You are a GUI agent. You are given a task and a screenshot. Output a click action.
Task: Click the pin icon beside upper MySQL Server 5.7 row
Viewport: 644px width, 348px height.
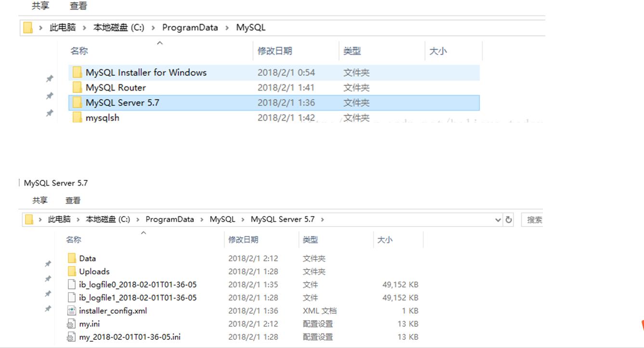pyautogui.click(x=49, y=113)
